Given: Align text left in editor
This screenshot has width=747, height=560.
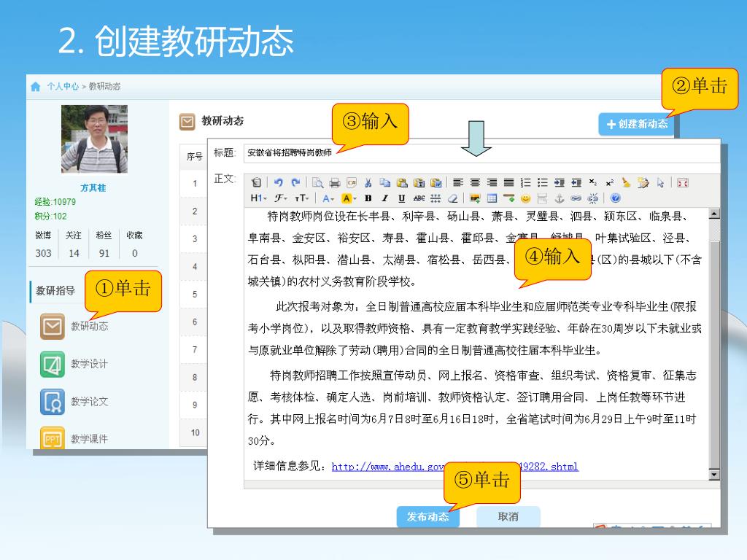Looking at the screenshot, I should click(x=458, y=182).
